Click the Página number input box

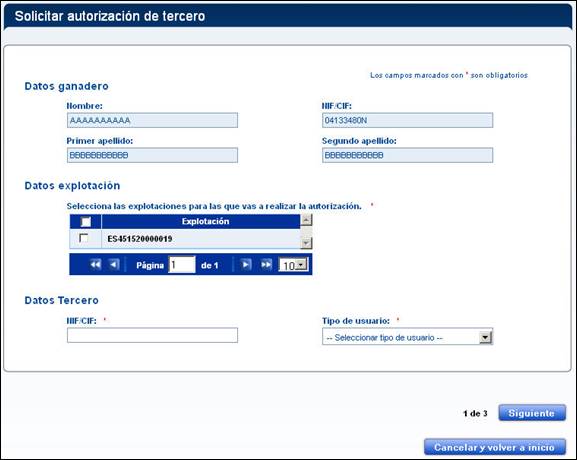(x=182, y=265)
